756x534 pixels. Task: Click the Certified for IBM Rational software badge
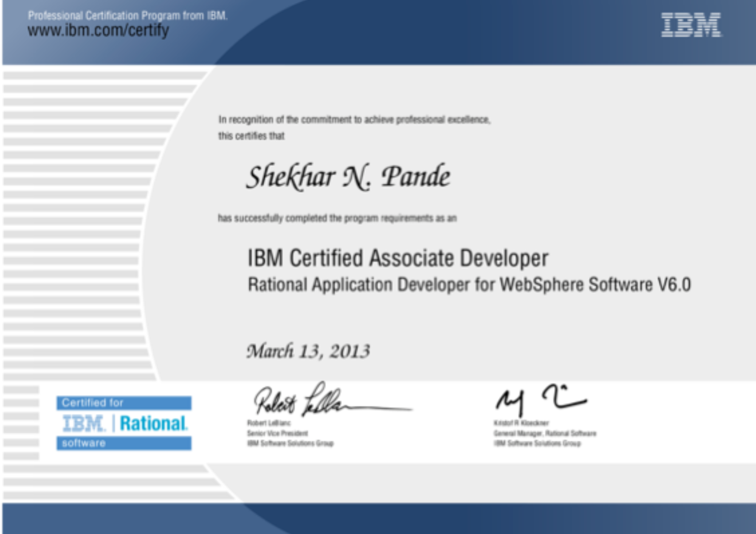point(124,423)
